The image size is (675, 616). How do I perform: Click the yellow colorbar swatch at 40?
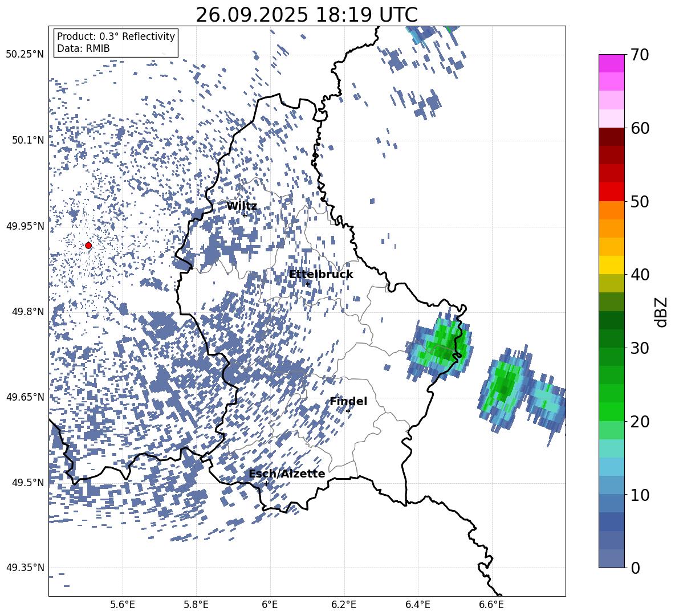click(611, 265)
